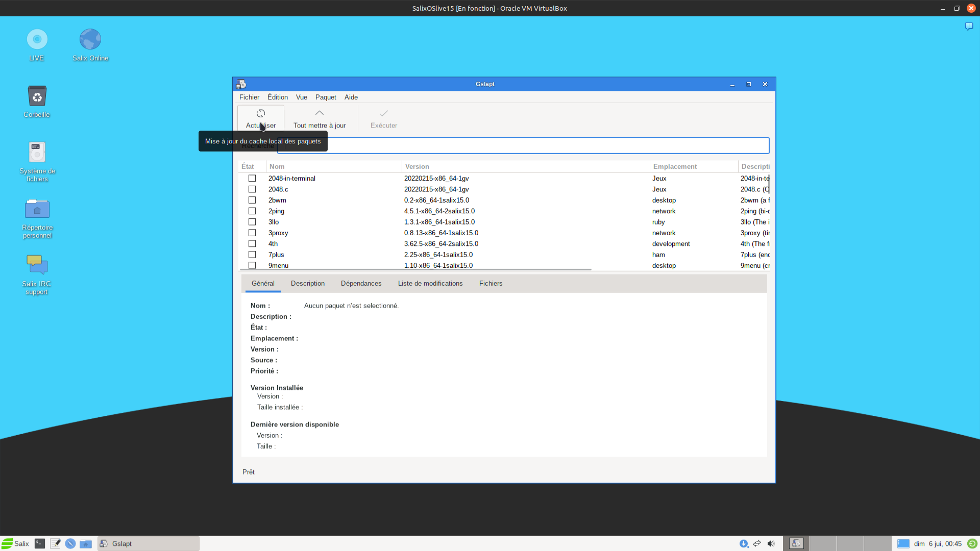Viewport: 980px width, 551px height.
Task: Open the Corbeille trash icon
Action: point(37,96)
